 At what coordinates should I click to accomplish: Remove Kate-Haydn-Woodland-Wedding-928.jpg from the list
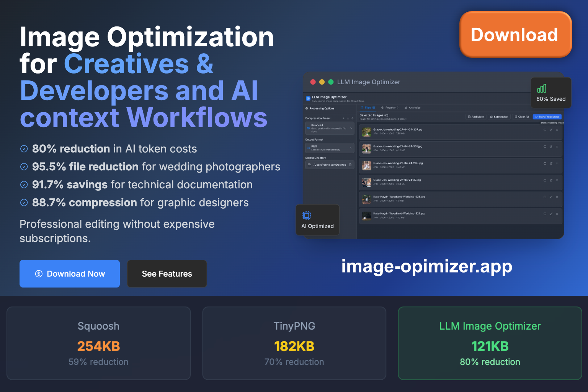click(x=557, y=197)
